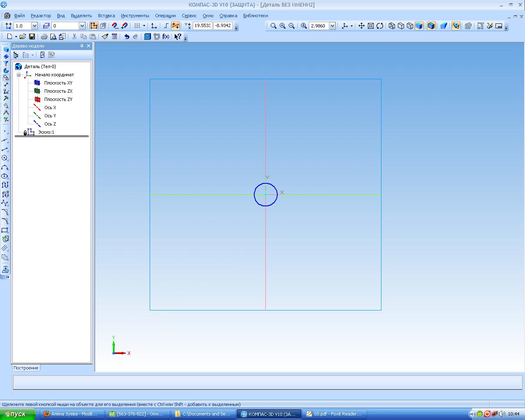Click the Print icon
This screenshot has height=420, width=525.
(x=44, y=37)
